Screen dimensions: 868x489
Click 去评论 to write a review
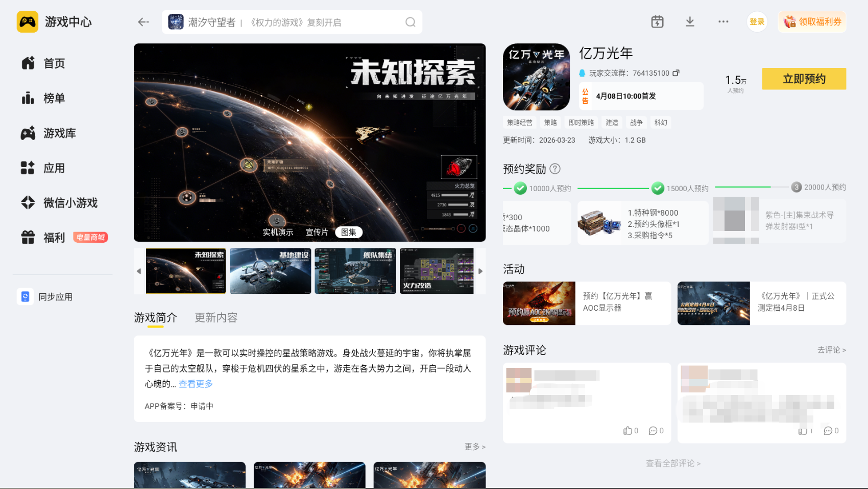pos(832,350)
